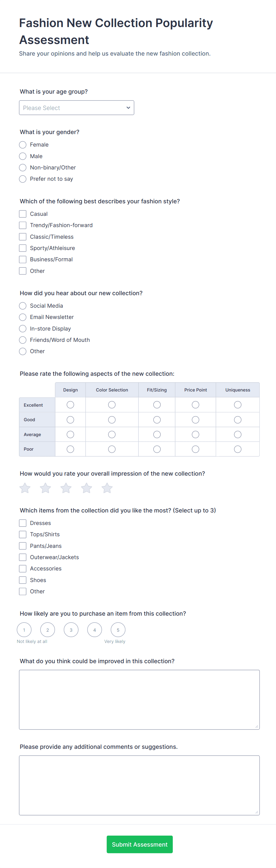Image resolution: width=276 pixels, height=868 pixels.
Task: Open the age group dropdown
Action: click(x=76, y=108)
